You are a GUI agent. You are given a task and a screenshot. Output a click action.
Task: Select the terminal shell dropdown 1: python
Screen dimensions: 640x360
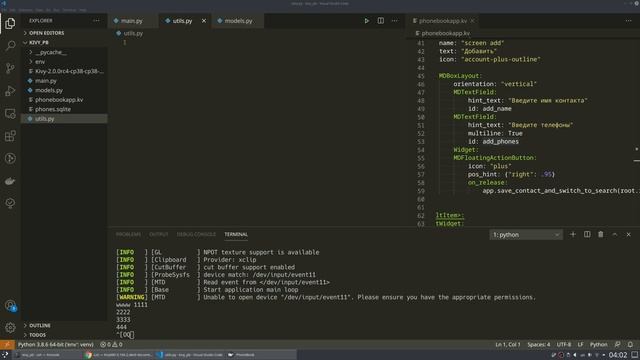(x=526, y=235)
